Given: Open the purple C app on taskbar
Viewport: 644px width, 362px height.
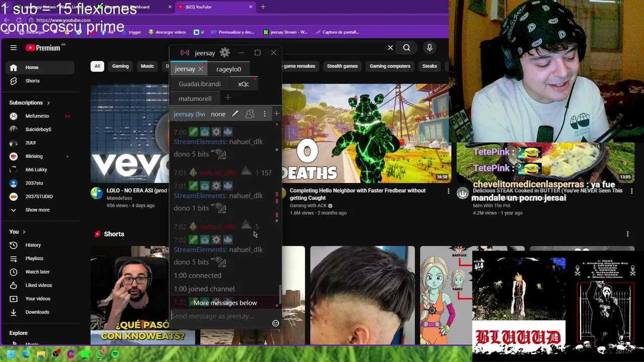Looking at the screenshot, I should 70,354.
